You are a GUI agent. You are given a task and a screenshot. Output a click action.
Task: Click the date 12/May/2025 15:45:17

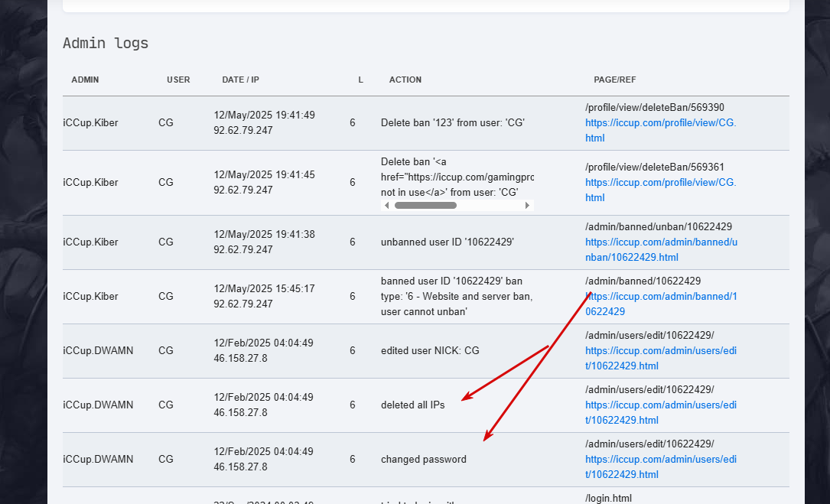pos(264,288)
